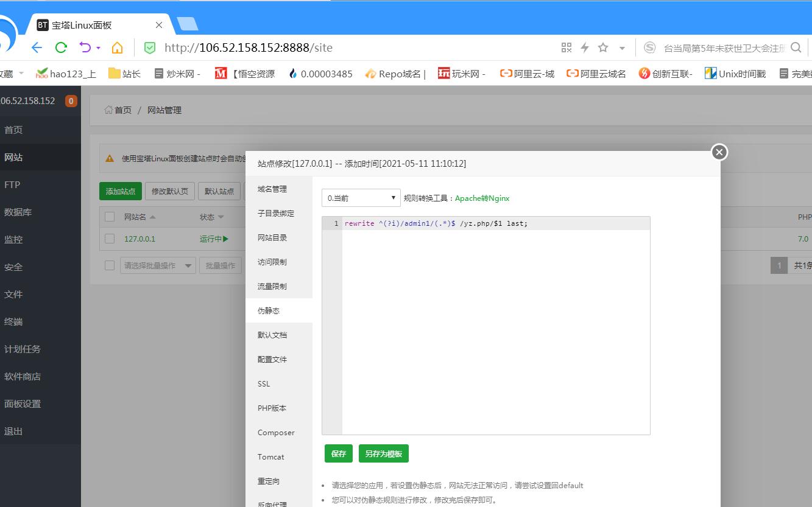Reload page with green refresh icon

[x=61, y=47]
